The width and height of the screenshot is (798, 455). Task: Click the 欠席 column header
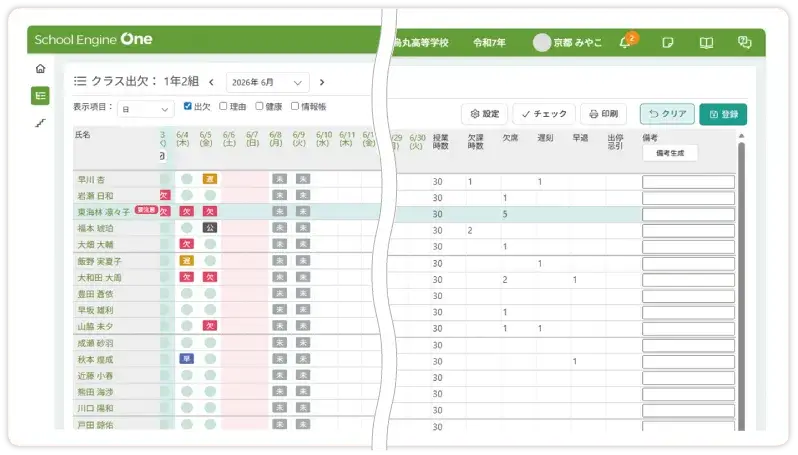[x=510, y=137]
